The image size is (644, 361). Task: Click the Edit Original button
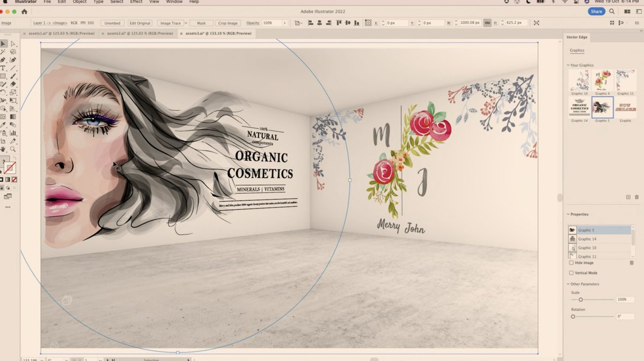click(x=140, y=23)
